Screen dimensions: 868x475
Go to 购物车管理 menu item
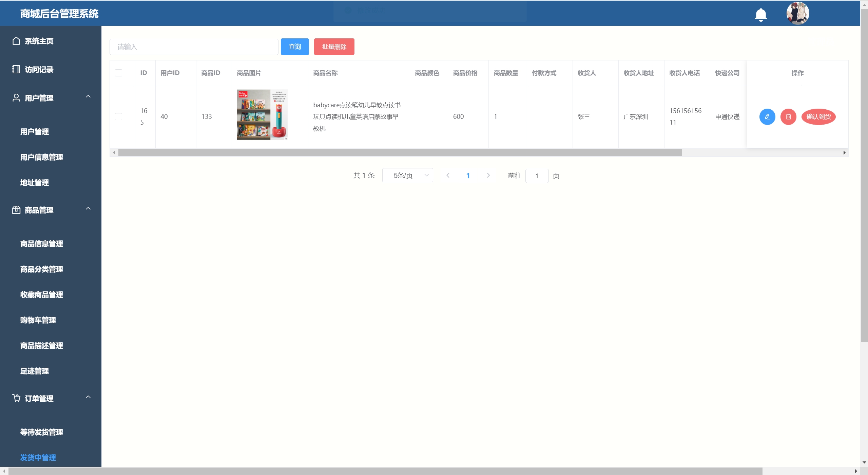click(38, 320)
